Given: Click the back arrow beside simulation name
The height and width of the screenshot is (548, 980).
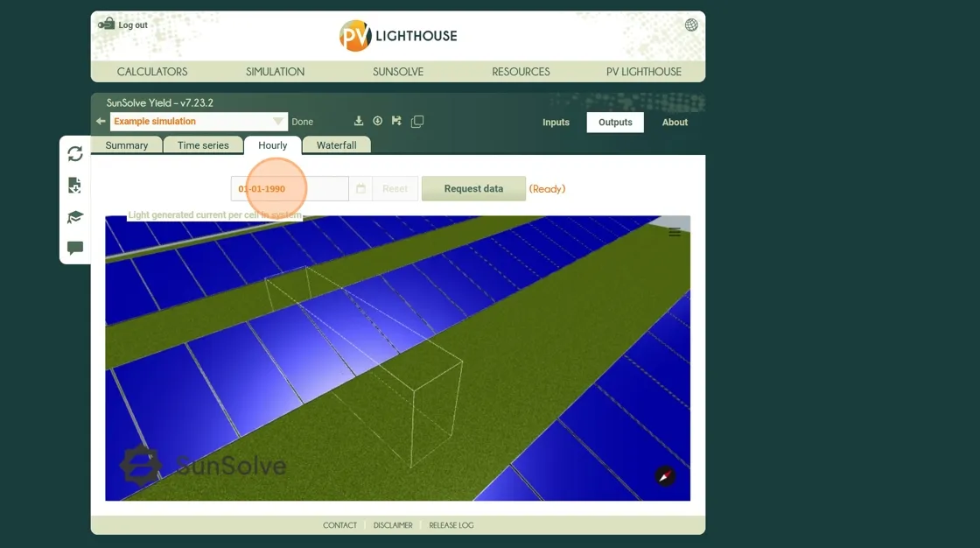Looking at the screenshot, I should pyautogui.click(x=101, y=122).
